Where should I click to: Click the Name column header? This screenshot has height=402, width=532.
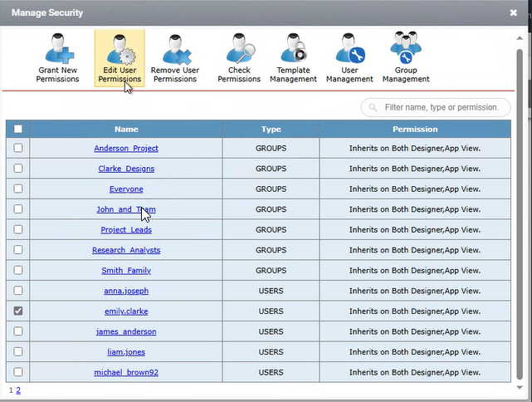pos(126,129)
